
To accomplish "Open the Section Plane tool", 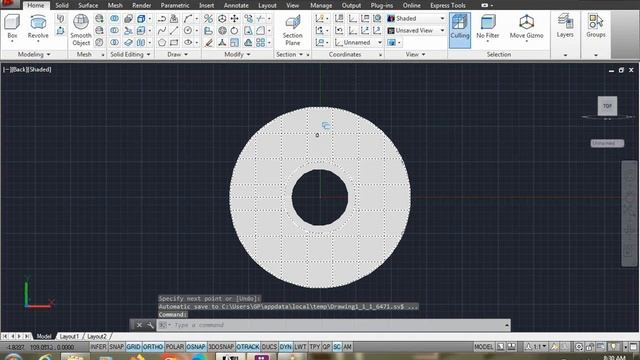I will click(292, 29).
